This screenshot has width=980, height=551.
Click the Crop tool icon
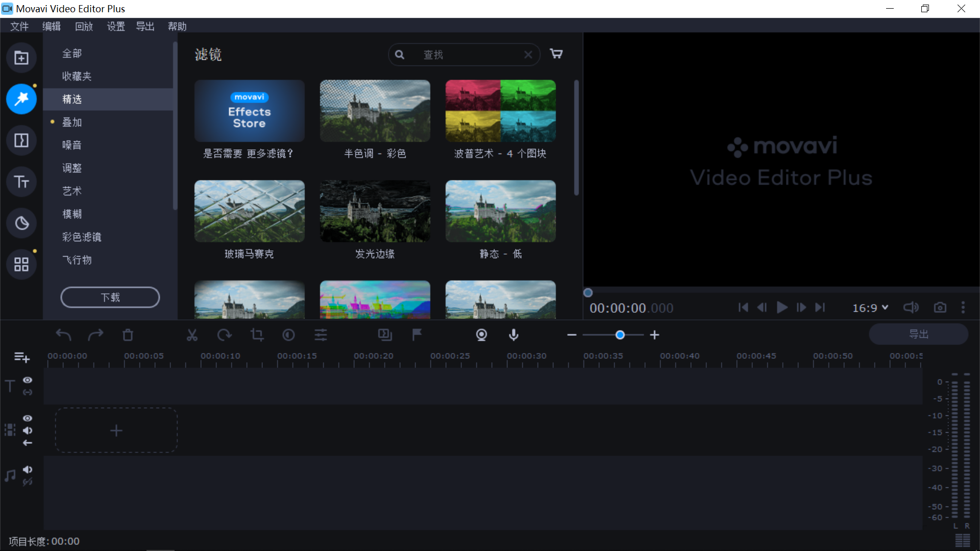tap(257, 335)
